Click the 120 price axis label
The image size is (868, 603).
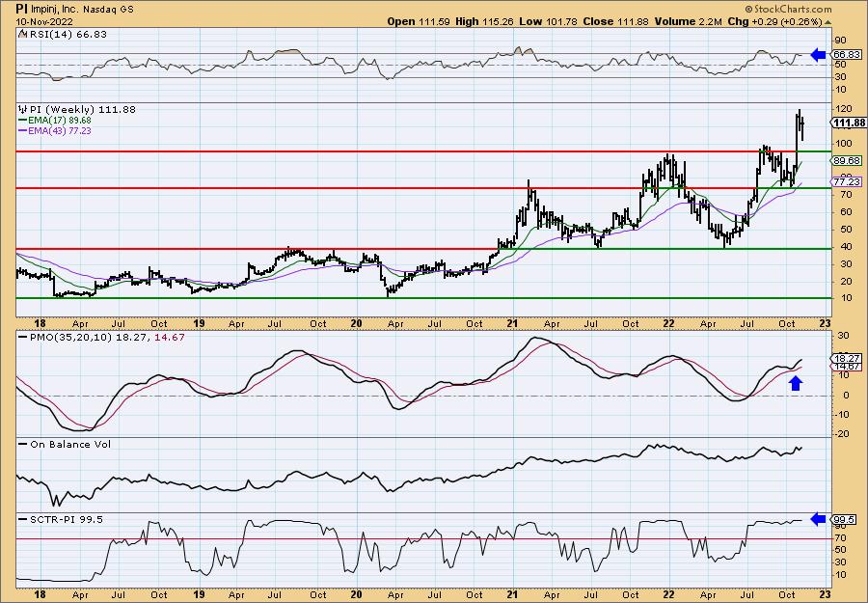pos(844,108)
